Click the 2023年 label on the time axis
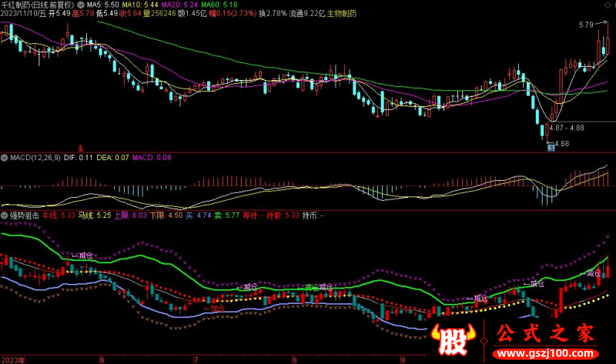 point(13,359)
